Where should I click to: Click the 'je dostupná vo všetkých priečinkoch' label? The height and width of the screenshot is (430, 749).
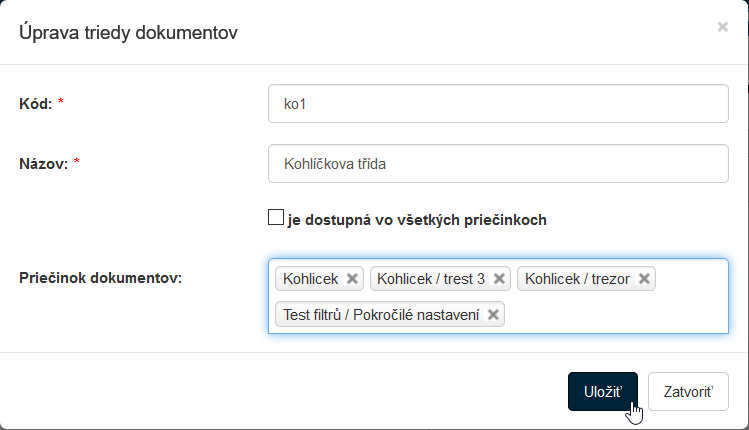[x=417, y=219]
